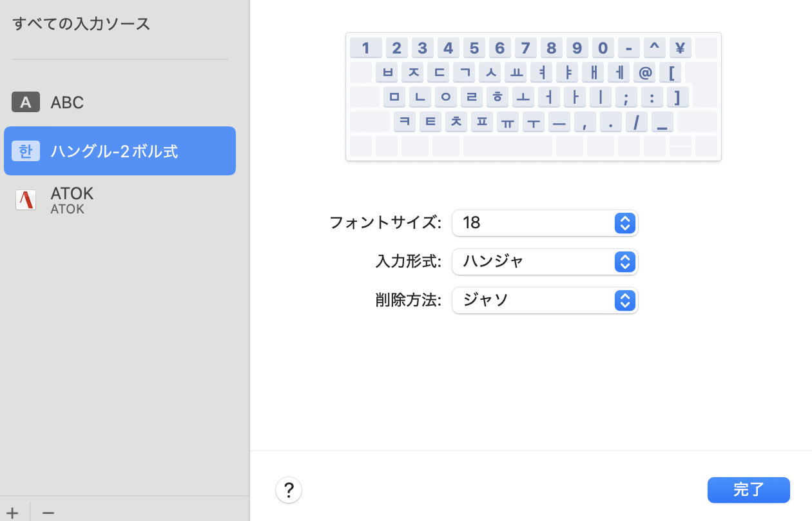Click the minus button to remove input source

[48, 513]
